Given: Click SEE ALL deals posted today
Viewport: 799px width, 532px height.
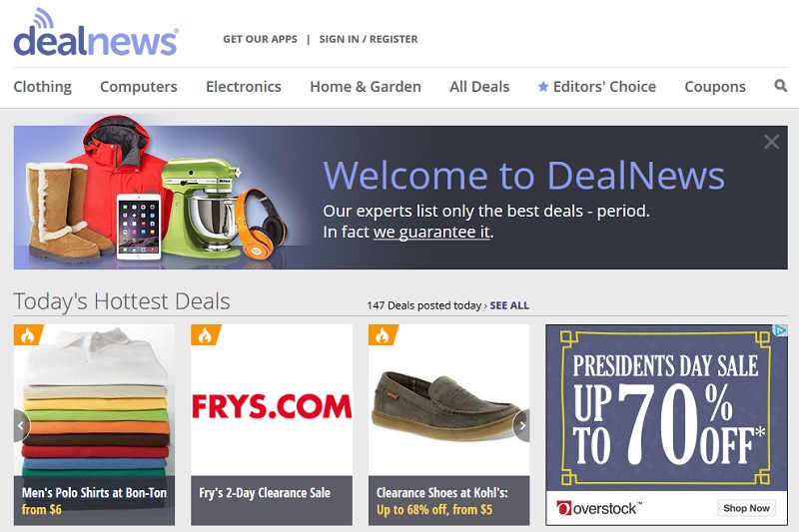Looking at the screenshot, I should click(509, 305).
